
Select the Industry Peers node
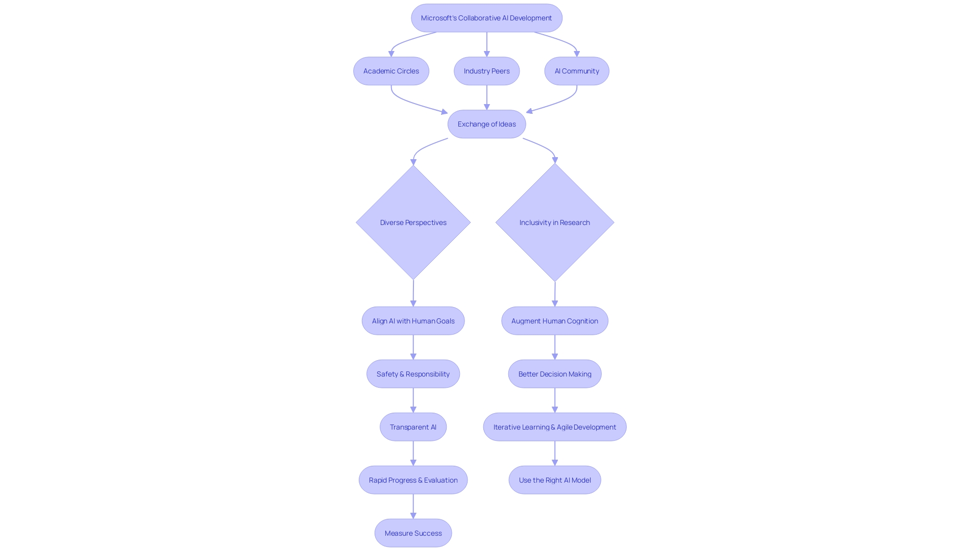click(x=486, y=70)
